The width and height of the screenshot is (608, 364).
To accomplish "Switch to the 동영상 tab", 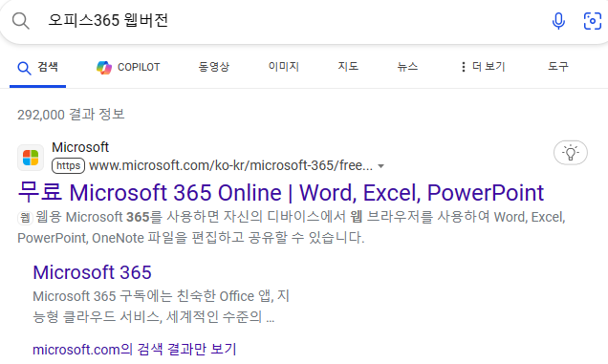I will (x=213, y=67).
